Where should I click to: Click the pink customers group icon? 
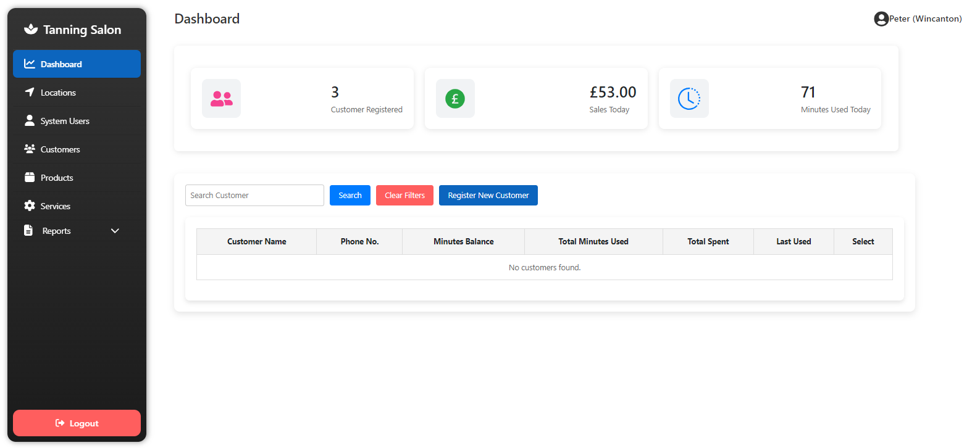point(221,99)
